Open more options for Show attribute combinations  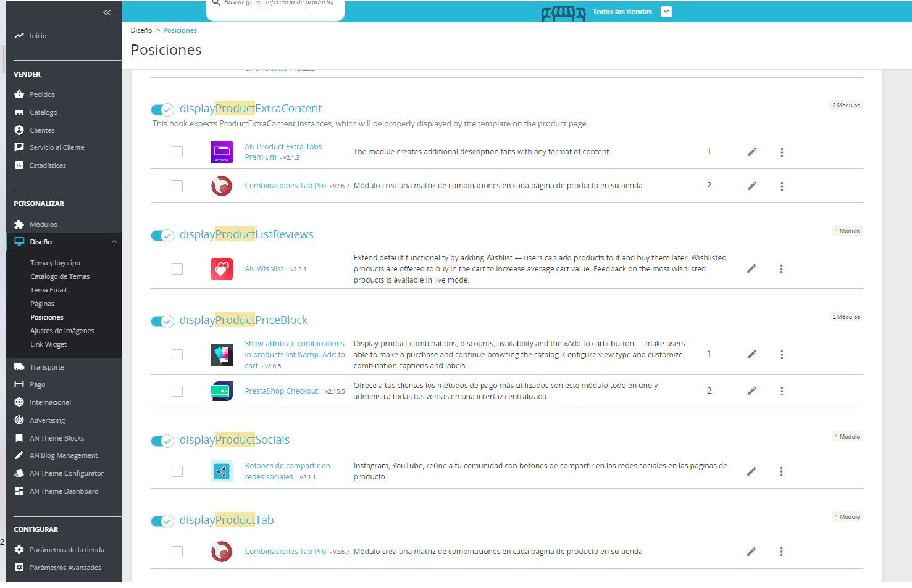[x=782, y=355]
